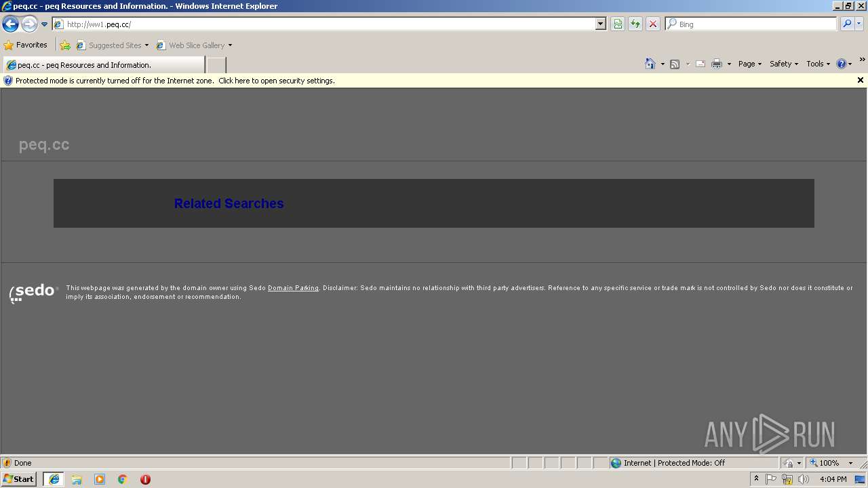868x488 pixels.
Task: Click the status bar lock icon
Action: (x=789, y=463)
